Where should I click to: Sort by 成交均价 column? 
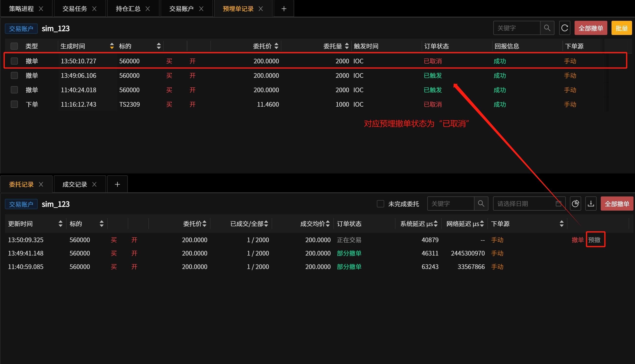[x=327, y=224]
